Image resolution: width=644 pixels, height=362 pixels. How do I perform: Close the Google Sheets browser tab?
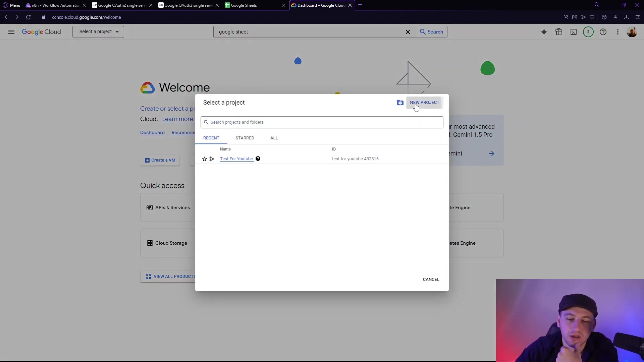point(283,5)
